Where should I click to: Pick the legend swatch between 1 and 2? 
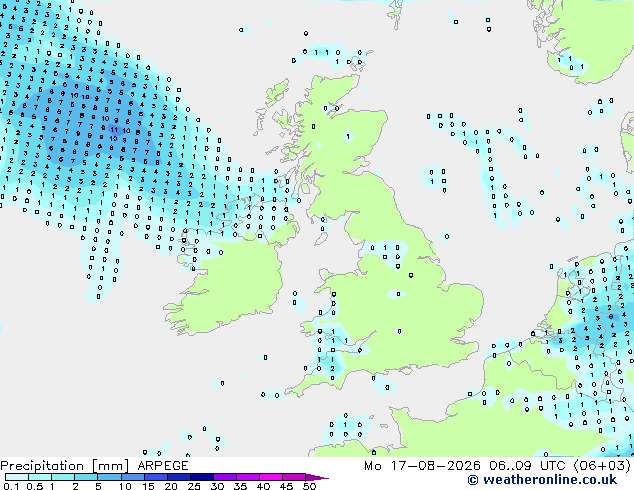(63, 477)
